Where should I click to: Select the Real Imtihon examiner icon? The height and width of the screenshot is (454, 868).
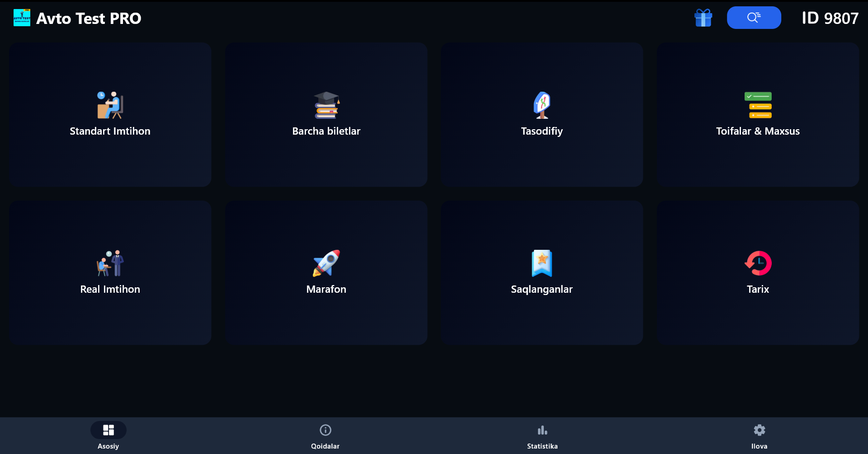coord(110,263)
